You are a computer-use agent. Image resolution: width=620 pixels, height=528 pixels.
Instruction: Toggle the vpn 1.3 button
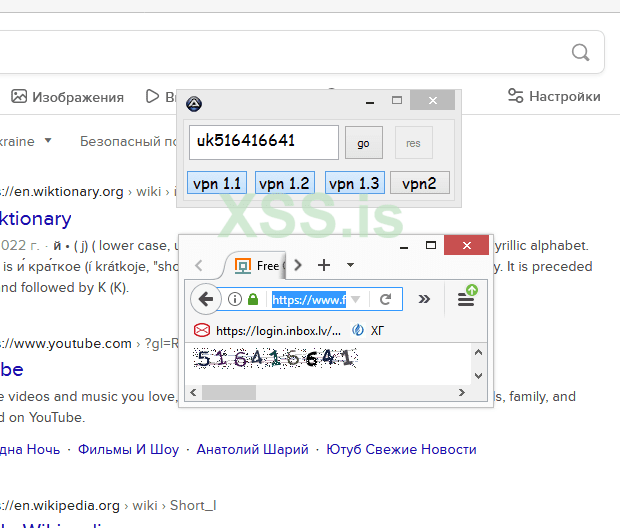pyautogui.click(x=355, y=183)
